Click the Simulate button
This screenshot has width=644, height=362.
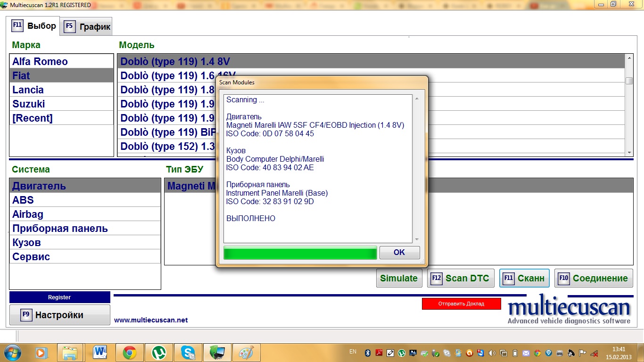[399, 278]
